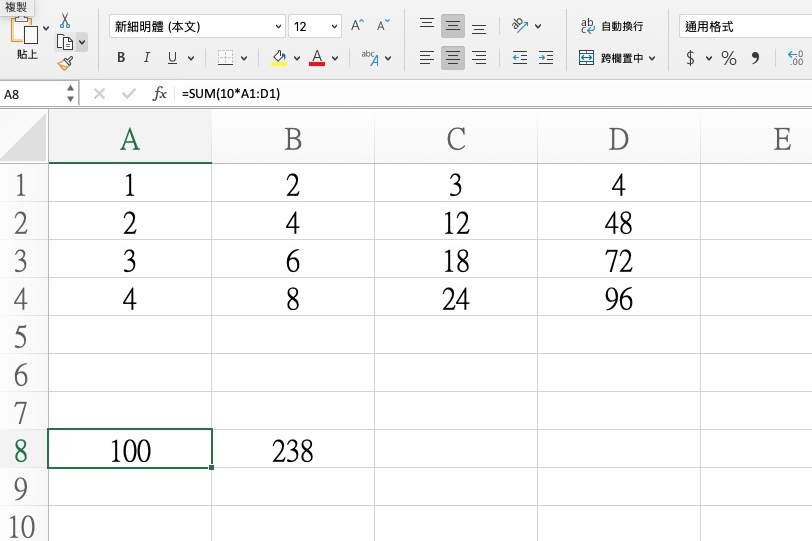Align cell content to top
The image size is (812, 541).
[x=427, y=25]
